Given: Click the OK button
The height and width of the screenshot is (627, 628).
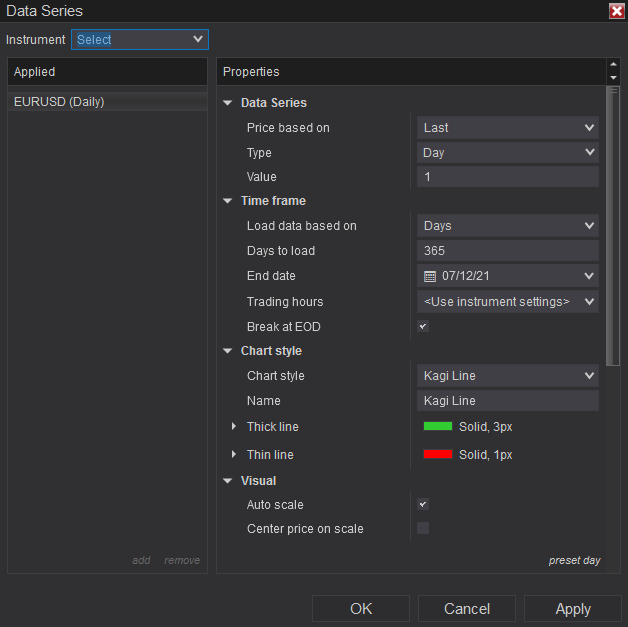Looking at the screenshot, I should click(x=361, y=609).
